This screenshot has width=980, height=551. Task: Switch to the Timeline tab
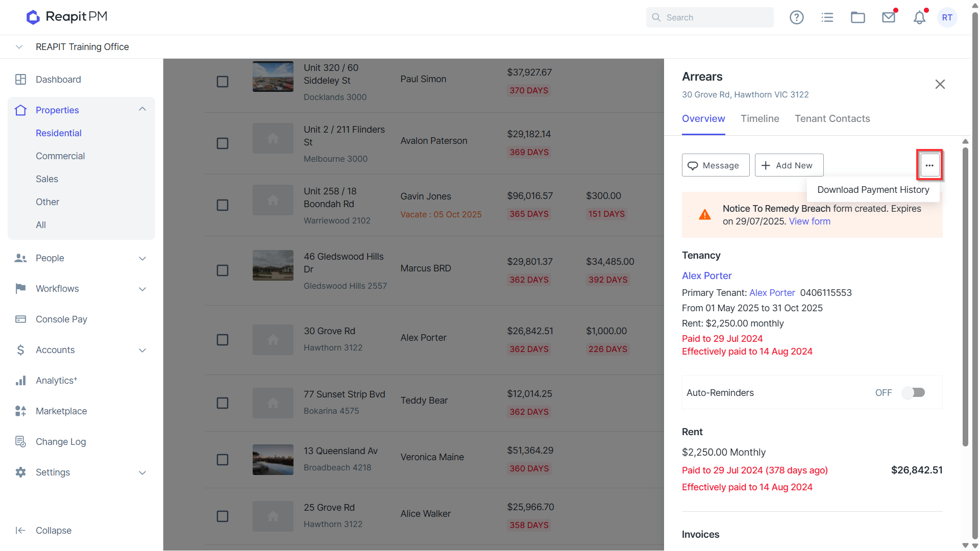click(x=759, y=118)
